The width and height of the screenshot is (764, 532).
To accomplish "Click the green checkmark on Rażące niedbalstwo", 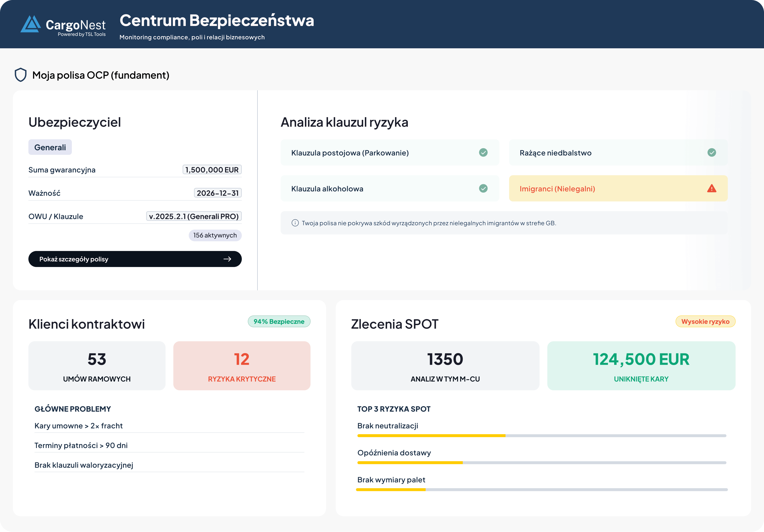I will tap(712, 153).
